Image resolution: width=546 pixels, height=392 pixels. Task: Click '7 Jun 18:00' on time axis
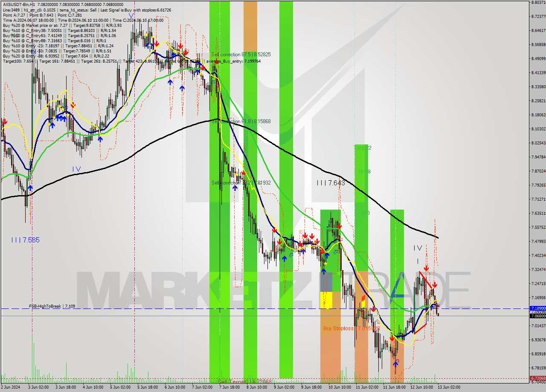(x=229, y=387)
